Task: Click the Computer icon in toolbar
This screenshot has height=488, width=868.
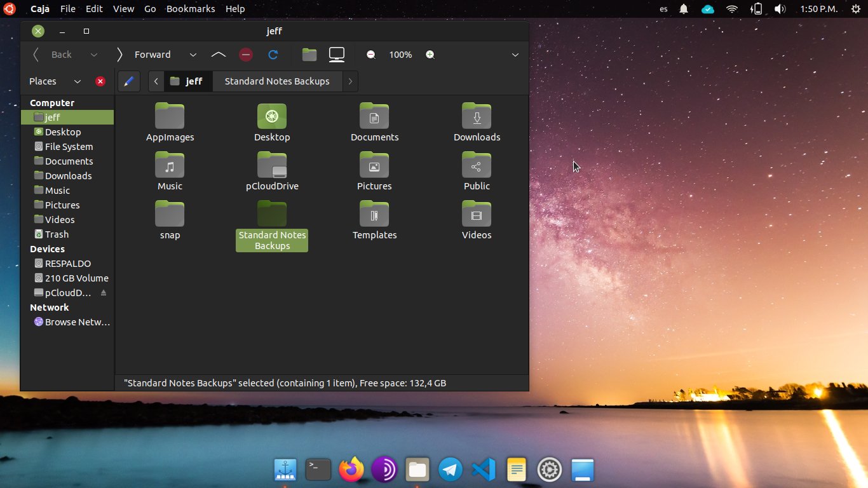Action: tap(337, 55)
